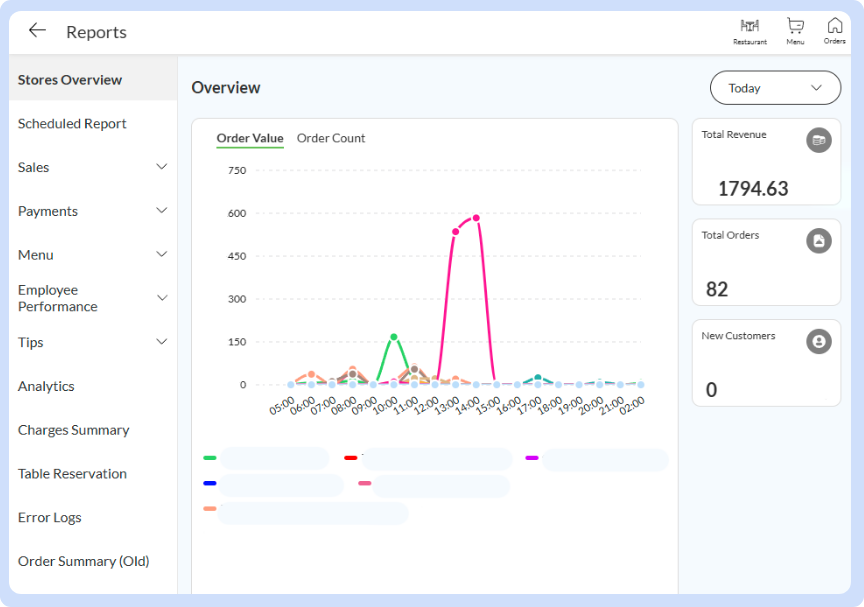
Task: Toggle the green legend series swatch
Action: tap(210, 458)
